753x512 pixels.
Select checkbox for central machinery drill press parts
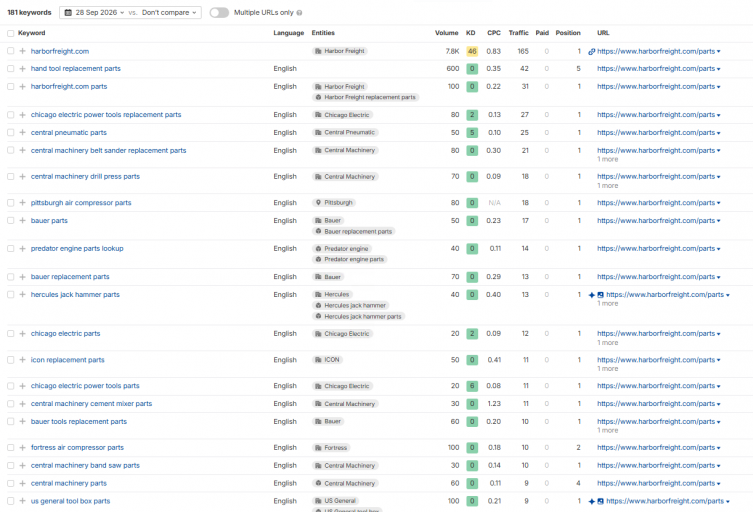coord(11,177)
